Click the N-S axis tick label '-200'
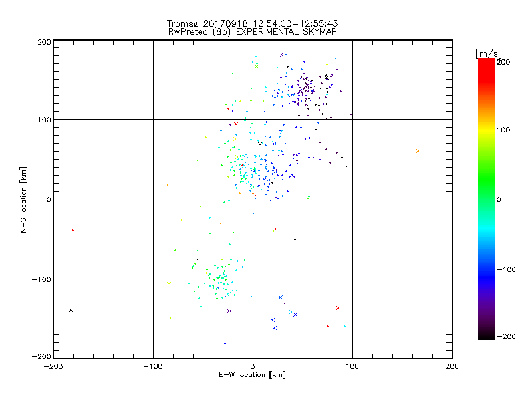532x399 pixels. pyautogui.click(x=41, y=356)
